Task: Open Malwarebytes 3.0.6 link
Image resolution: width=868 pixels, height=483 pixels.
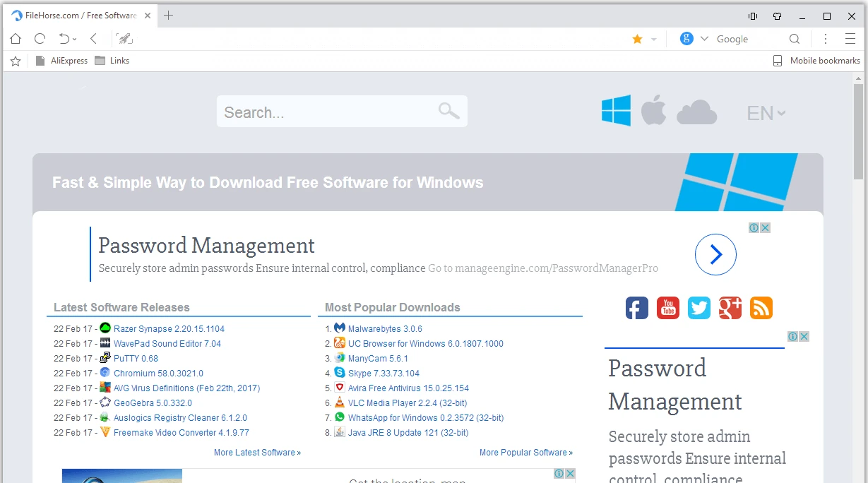Action: [385, 329]
